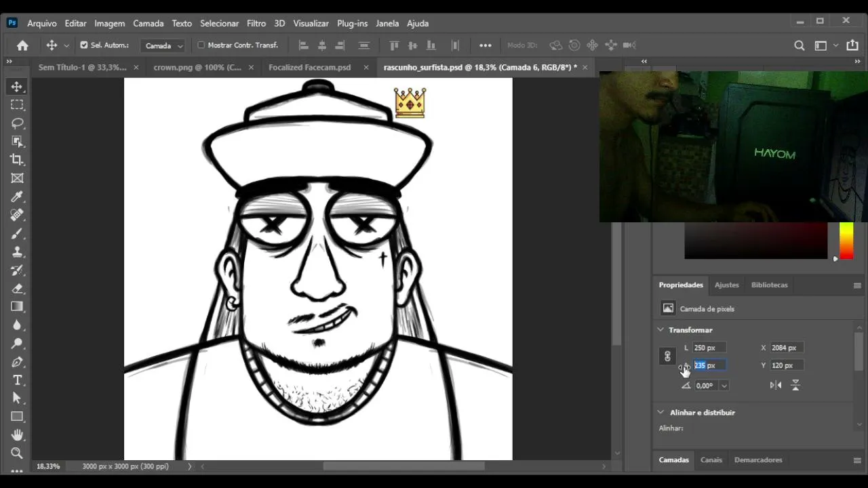Switch to the crown.png document tab
Image resolution: width=868 pixels, height=488 pixels.
pos(197,67)
